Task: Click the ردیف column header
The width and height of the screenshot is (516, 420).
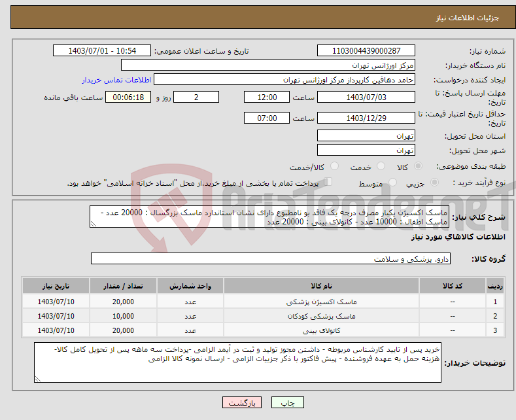Action: pos(495,286)
